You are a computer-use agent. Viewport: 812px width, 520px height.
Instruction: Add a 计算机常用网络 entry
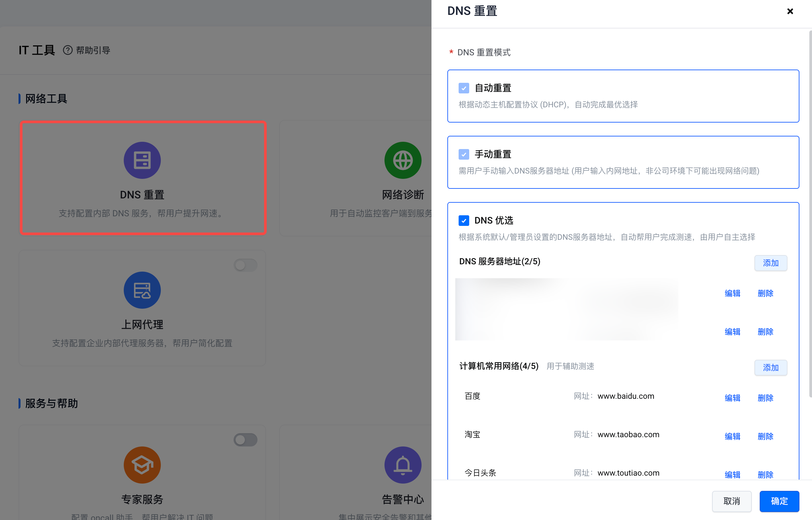tap(771, 368)
